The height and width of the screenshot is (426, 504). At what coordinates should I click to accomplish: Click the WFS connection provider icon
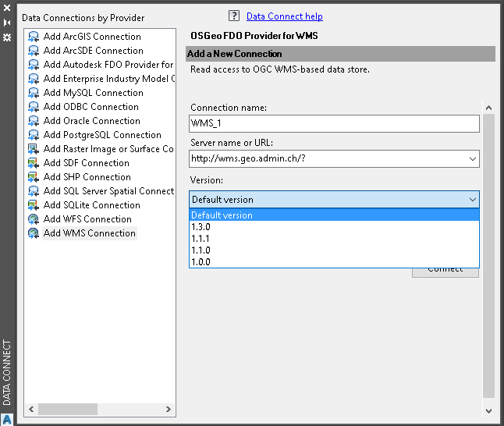tap(34, 219)
